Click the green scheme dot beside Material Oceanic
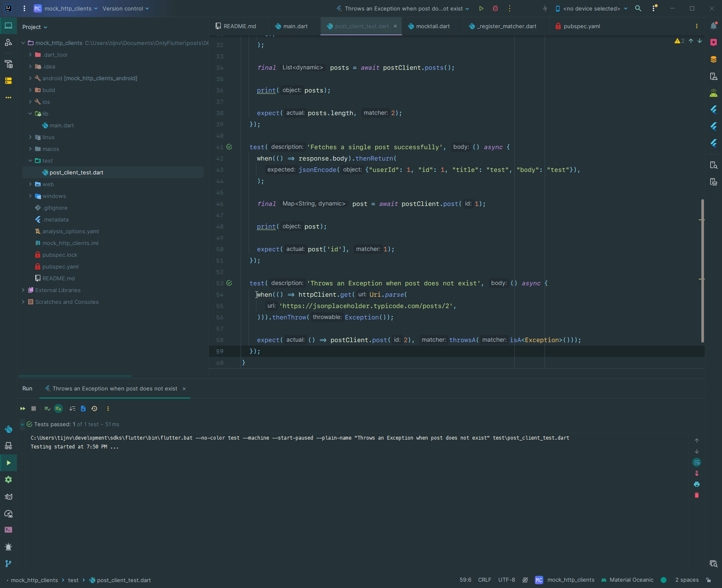This screenshot has height=588, width=722. [664, 580]
